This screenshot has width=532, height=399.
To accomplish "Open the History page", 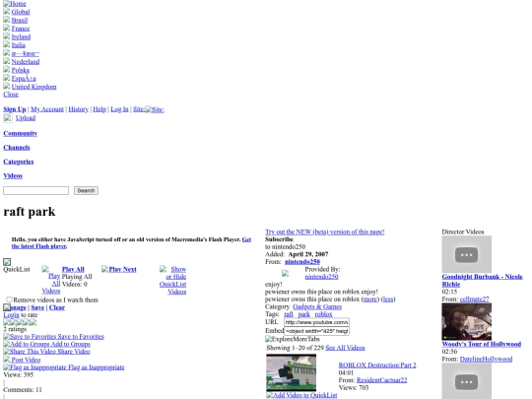I will [79, 109].
